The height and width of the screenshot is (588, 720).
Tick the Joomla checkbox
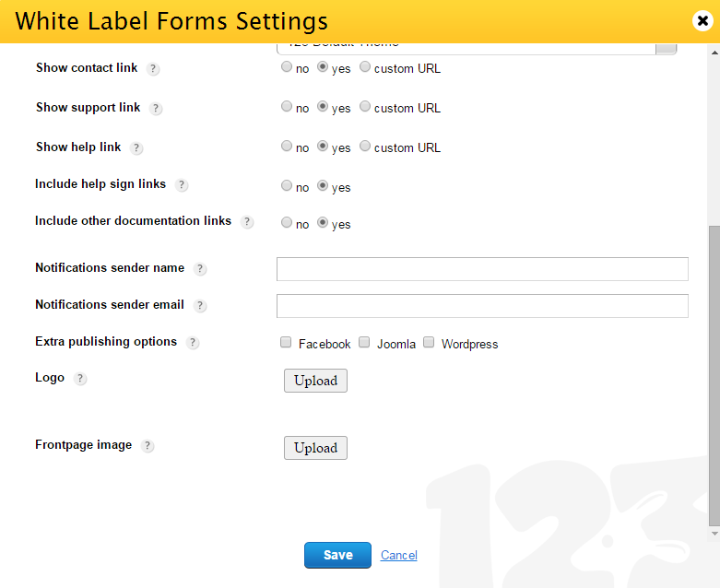[x=364, y=343]
